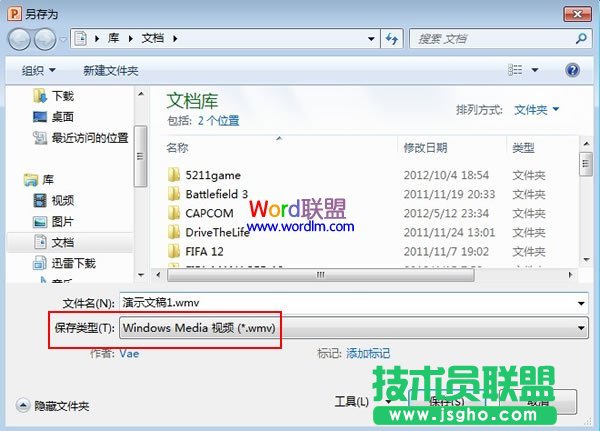Image resolution: width=600 pixels, height=431 pixels.
Task: Click the refresh icon next to address bar
Action: click(x=392, y=39)
